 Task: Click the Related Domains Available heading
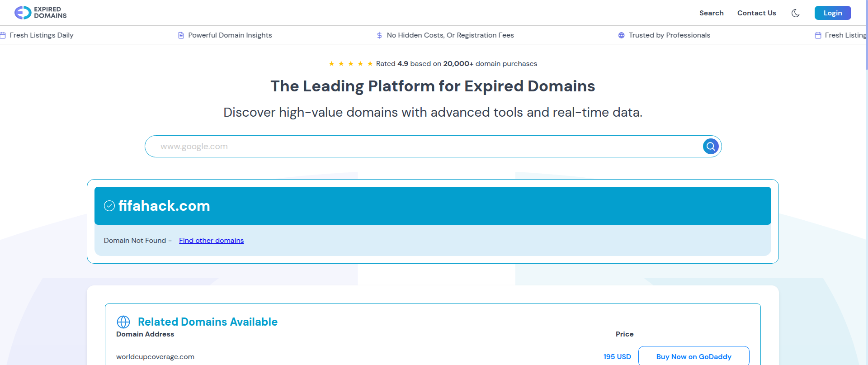click(208, 322)
